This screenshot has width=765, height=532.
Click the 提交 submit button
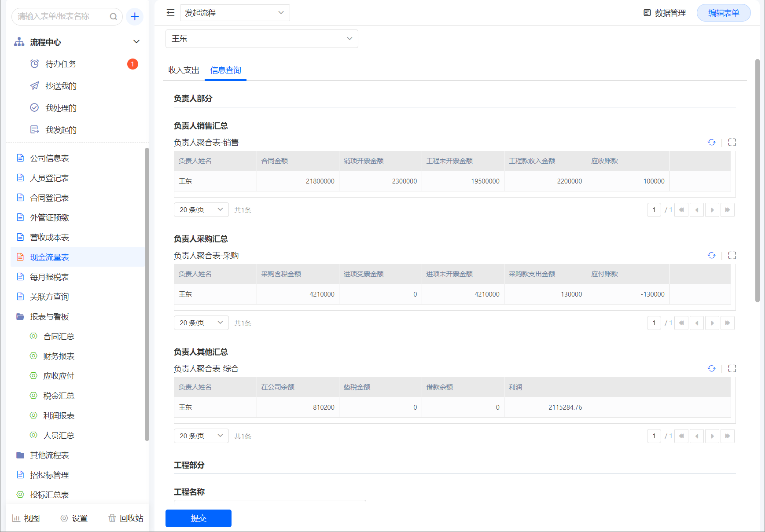coord(198,518)
